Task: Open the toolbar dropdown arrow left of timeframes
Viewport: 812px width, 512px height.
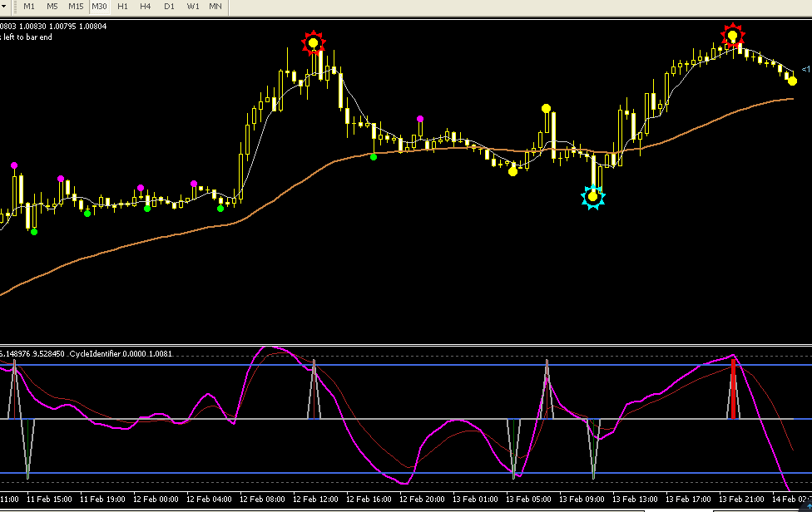Action: pyautogui.click(x=3, y=7)
